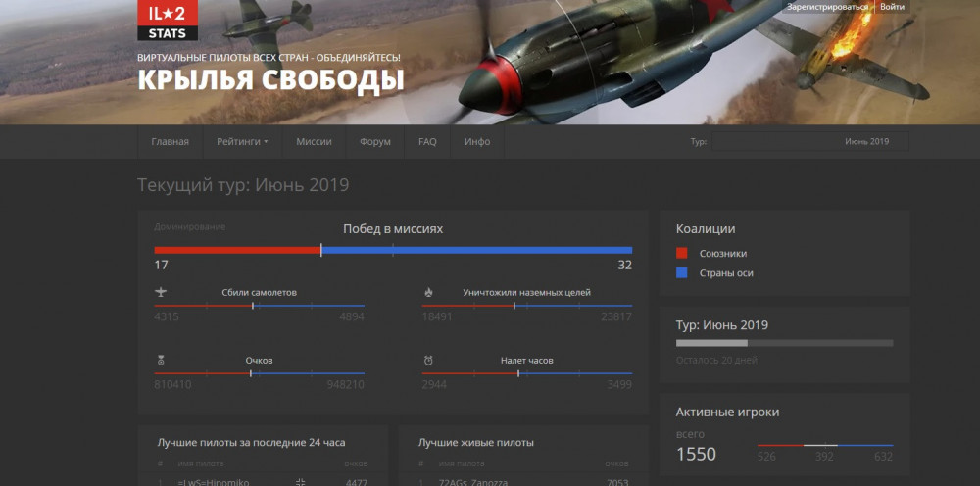Click the Лучшие живые пилоты heading
This screenshot has width=980, height=486.
[x=476, y=442]
